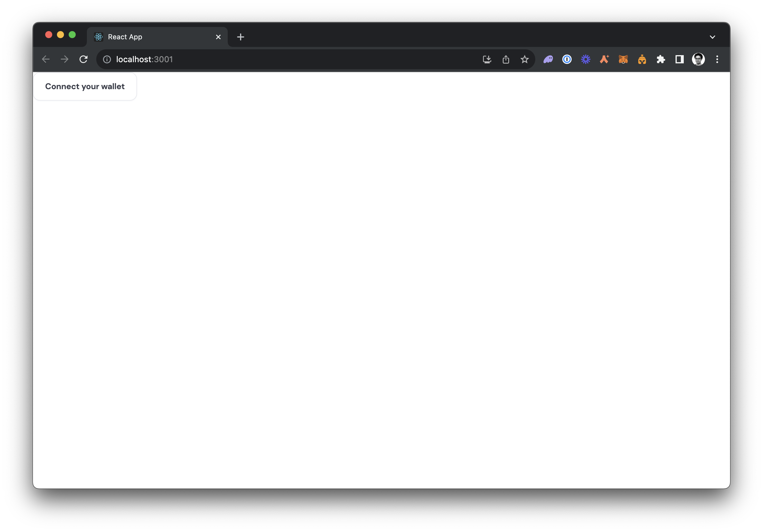
Task: Expand the tab search chevron
Action: click(712, 37)
